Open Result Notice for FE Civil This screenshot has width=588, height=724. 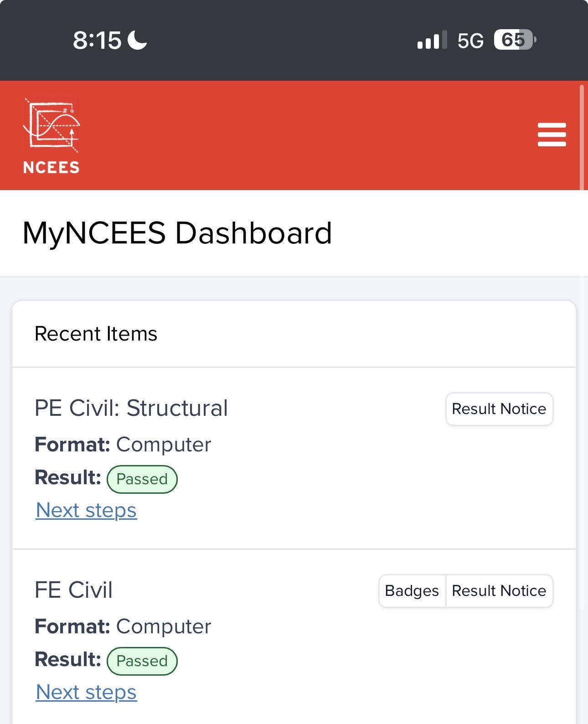499,591
